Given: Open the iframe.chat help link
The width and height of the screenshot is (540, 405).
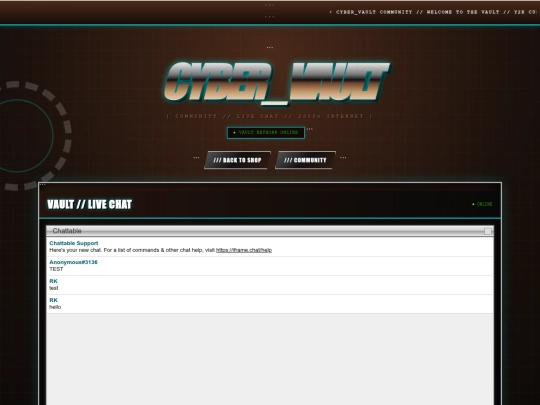Looking at the screenshot, I should coord(244,250).
